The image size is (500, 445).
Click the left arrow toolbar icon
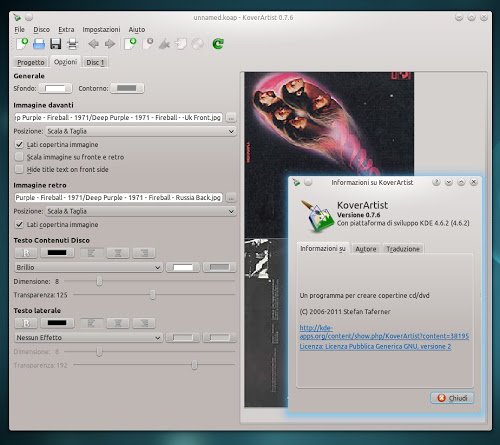coord(93,44)
